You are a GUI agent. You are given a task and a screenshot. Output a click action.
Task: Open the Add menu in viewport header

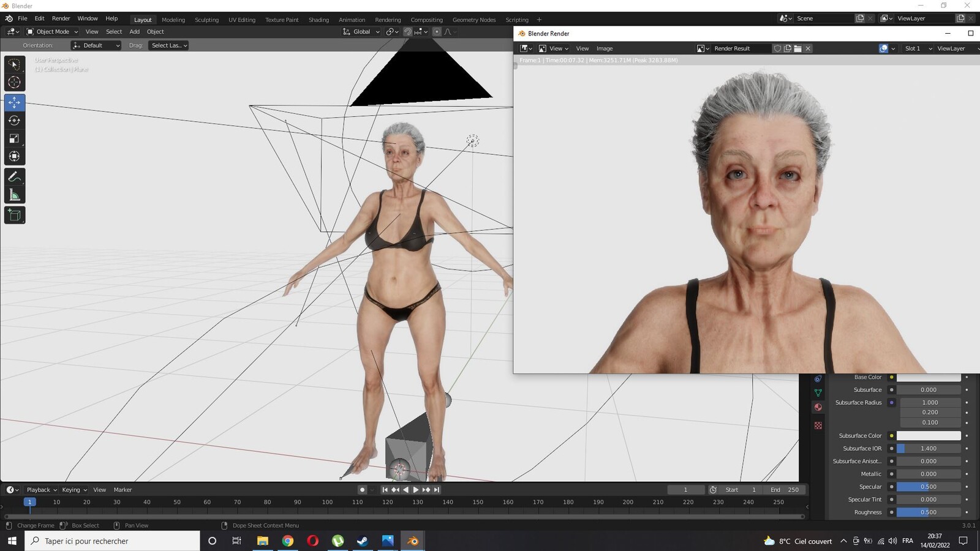pyautogui.click(x=134, y=32)
